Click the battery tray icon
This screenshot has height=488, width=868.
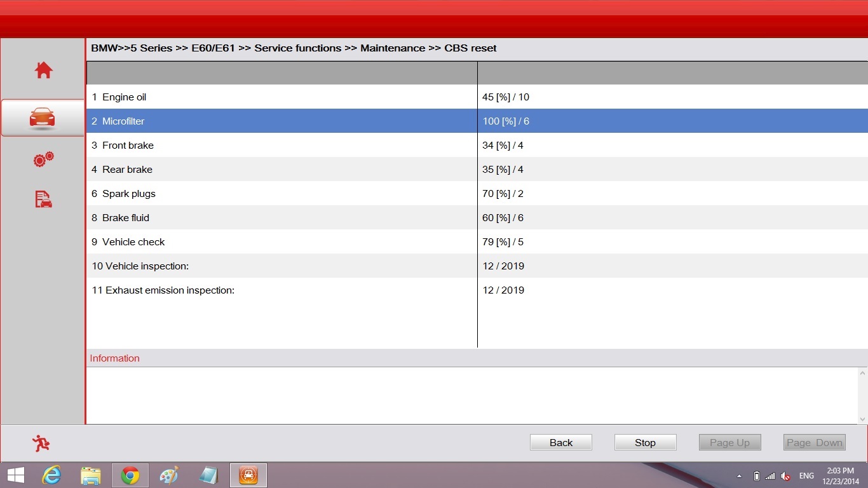(x=756, y=476)
